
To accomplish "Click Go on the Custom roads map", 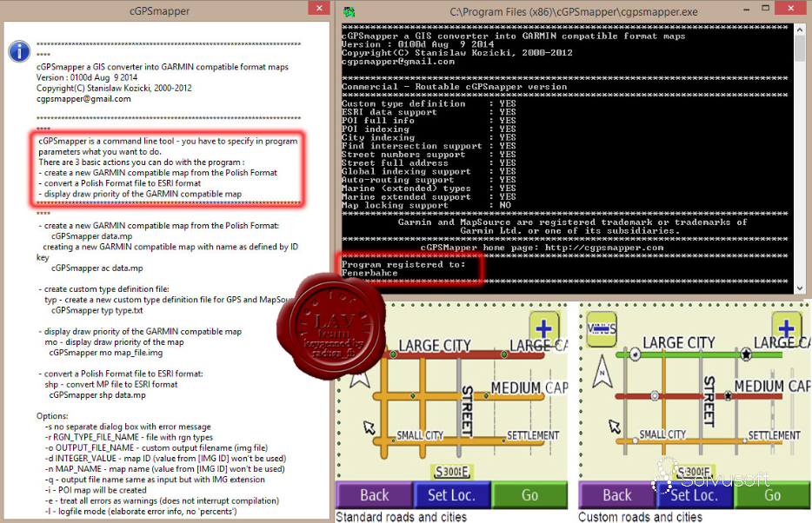I will 772,495.
